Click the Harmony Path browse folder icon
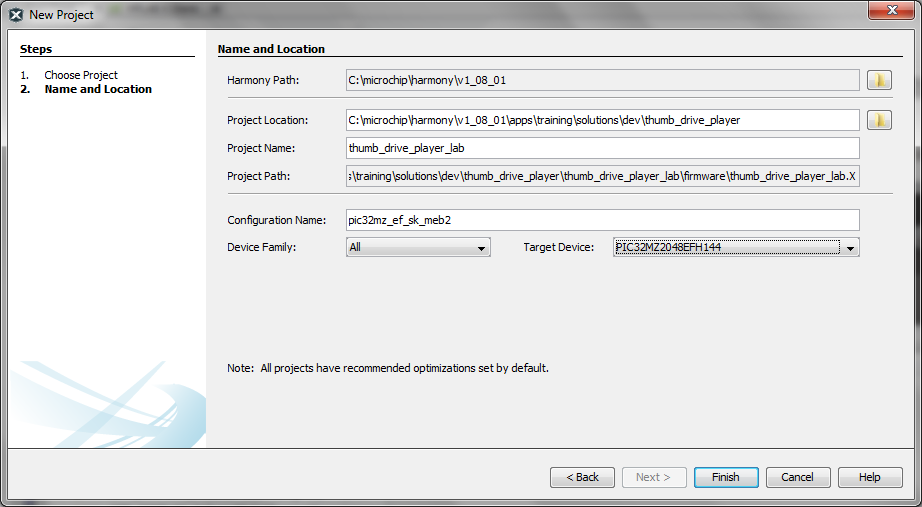 pos(879,80)
